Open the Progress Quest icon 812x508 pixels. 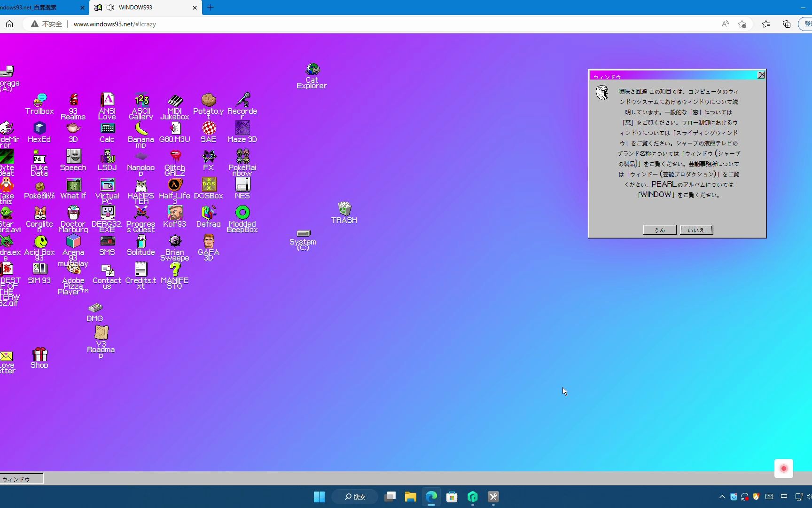tap(141, 219)
